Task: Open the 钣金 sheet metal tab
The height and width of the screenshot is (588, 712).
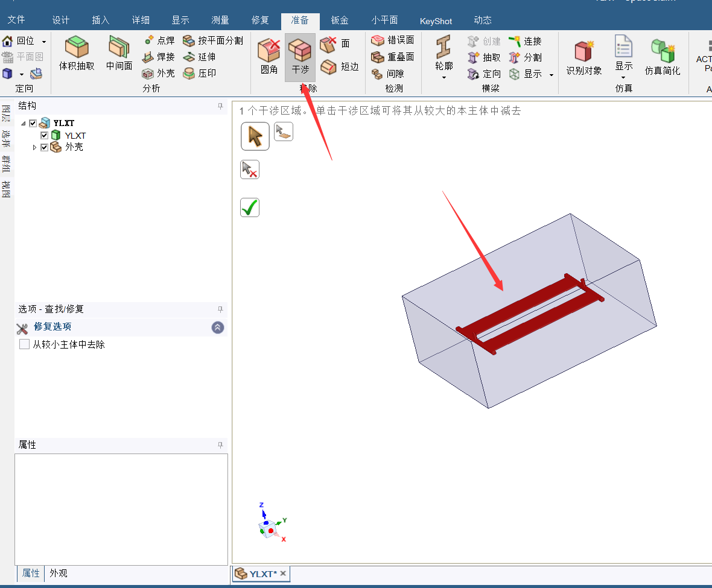Action: click(x=340, y=20)
